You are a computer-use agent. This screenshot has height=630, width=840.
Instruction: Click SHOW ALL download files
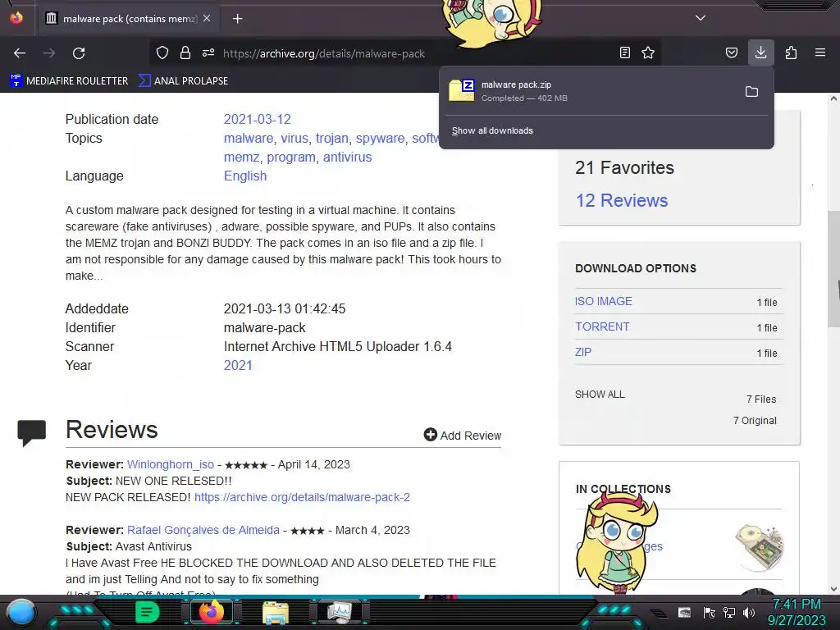[600, 395]
